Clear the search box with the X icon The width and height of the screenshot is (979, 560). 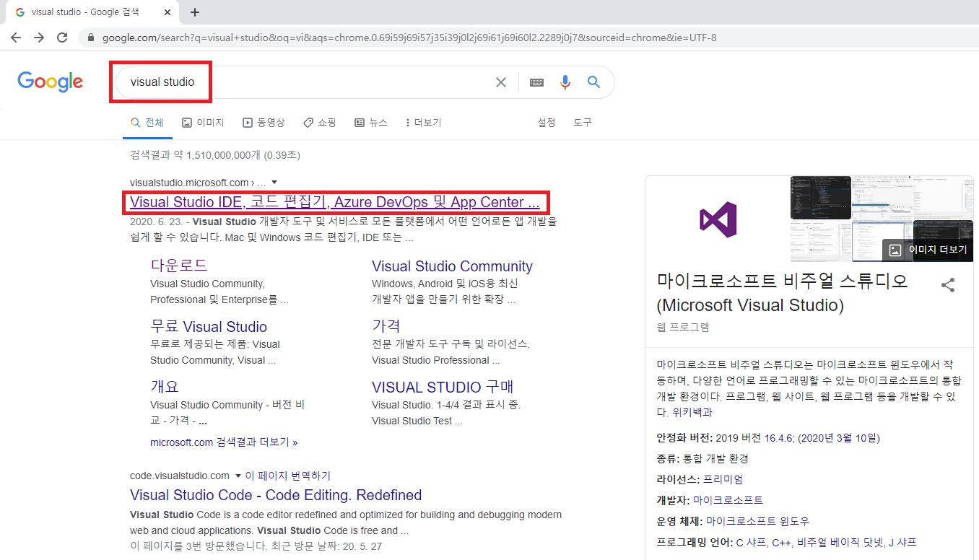point(500,82)
